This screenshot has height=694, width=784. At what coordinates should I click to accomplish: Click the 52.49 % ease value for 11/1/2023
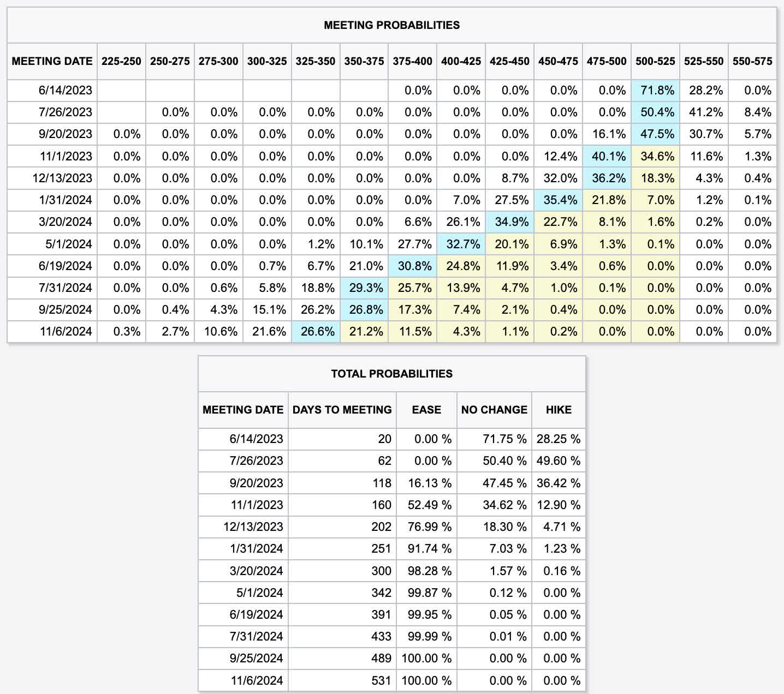tap(426, 505)
